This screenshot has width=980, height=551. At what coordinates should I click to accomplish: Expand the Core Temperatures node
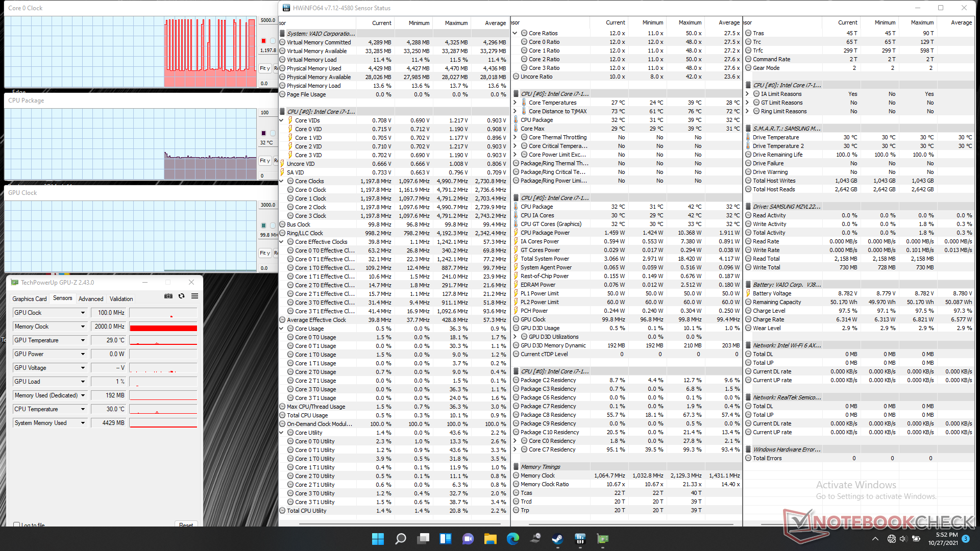pos(514,103)
